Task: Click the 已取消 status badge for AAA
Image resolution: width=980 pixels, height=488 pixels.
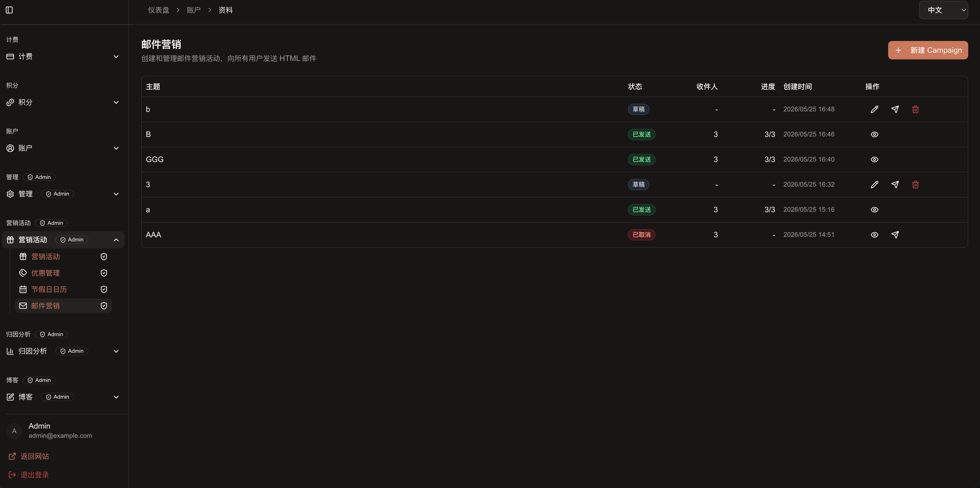Action: (641, 235)
